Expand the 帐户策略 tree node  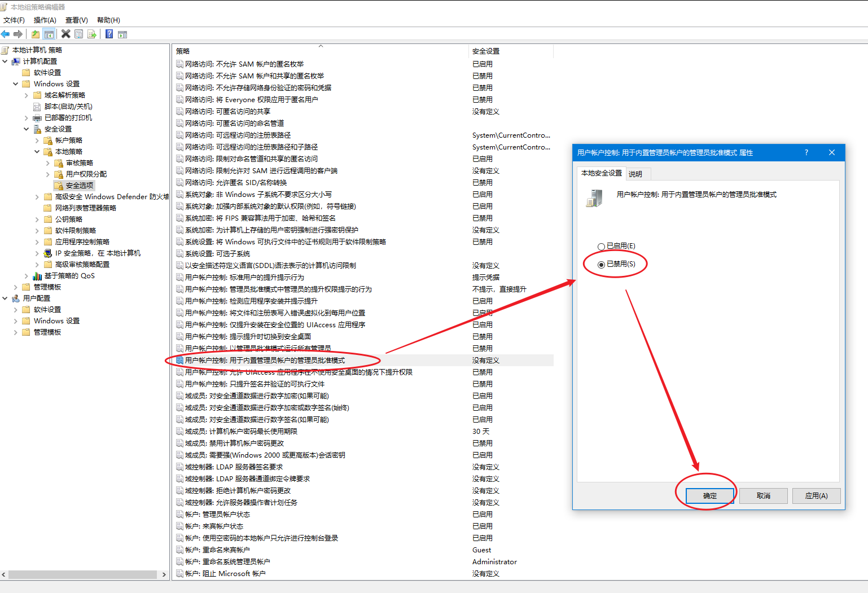click(x=37, y=140)
